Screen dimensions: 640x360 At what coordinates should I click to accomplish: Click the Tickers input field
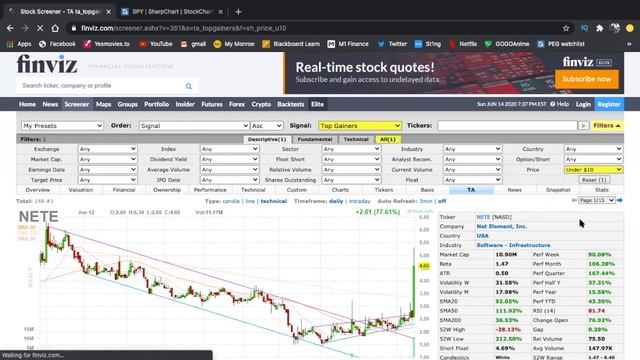tap(507, 126)
